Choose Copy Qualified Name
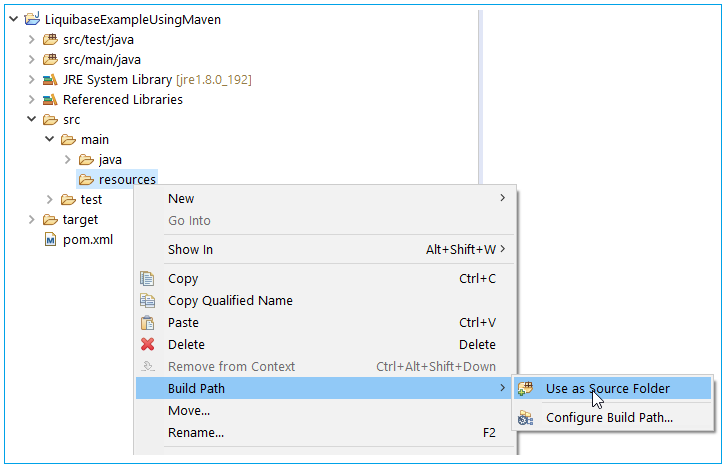 [x=325, y=300]
